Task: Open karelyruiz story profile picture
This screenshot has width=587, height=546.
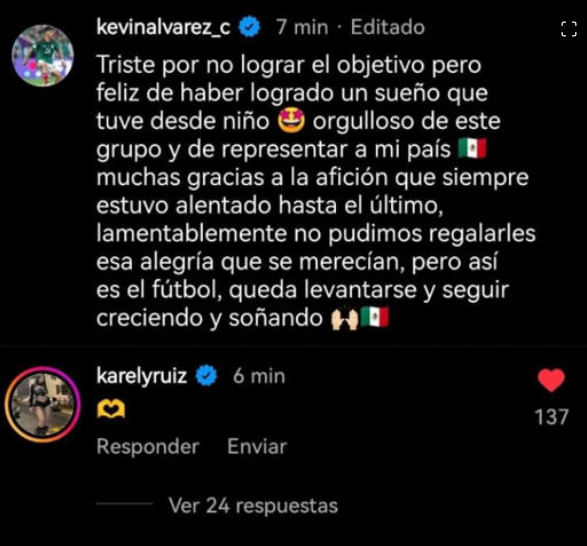Action: [x=43, y=404]
